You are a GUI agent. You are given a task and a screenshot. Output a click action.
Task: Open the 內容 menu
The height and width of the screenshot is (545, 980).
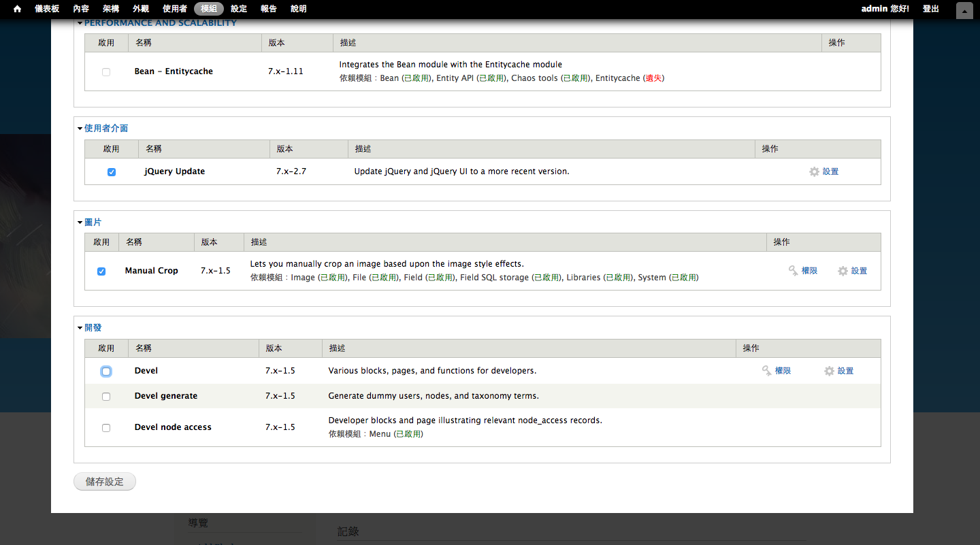pyautogui.click(x=81, y=9)
